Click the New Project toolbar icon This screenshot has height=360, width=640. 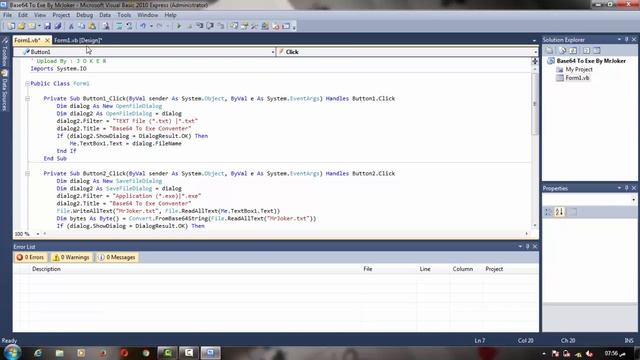click(x=11, y=26)
